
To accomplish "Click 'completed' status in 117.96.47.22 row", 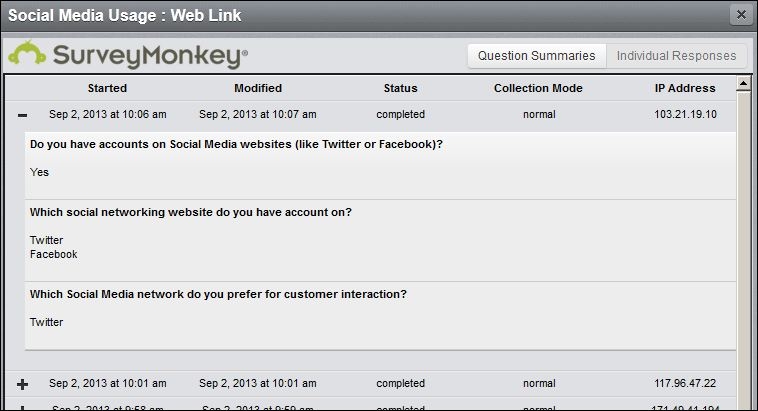I will point(401,383).
